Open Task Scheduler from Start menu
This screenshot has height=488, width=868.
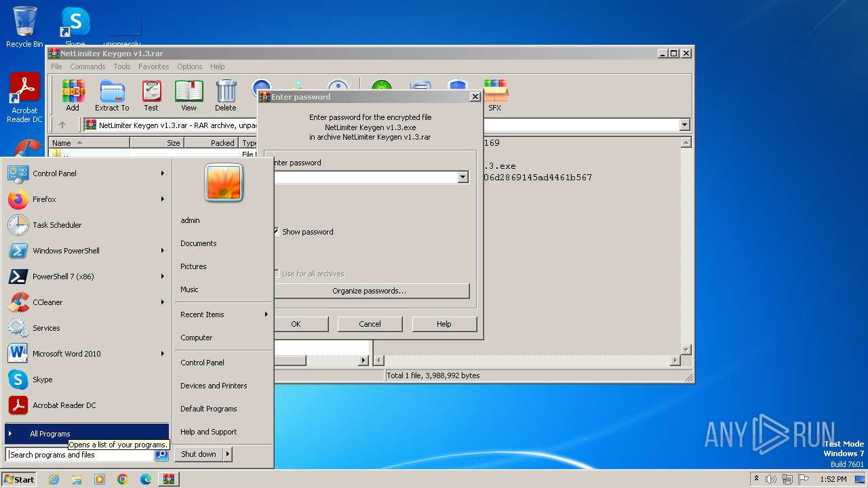click(x=86, y=225)
